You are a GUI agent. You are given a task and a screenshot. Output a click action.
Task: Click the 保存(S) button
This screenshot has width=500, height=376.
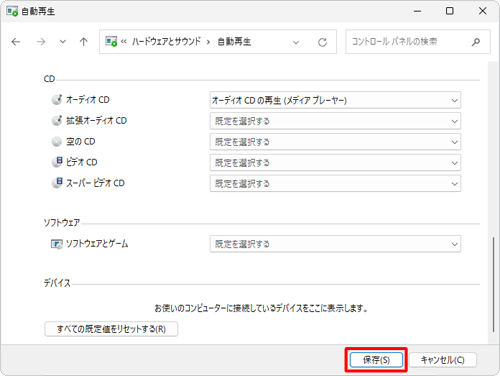376,360
